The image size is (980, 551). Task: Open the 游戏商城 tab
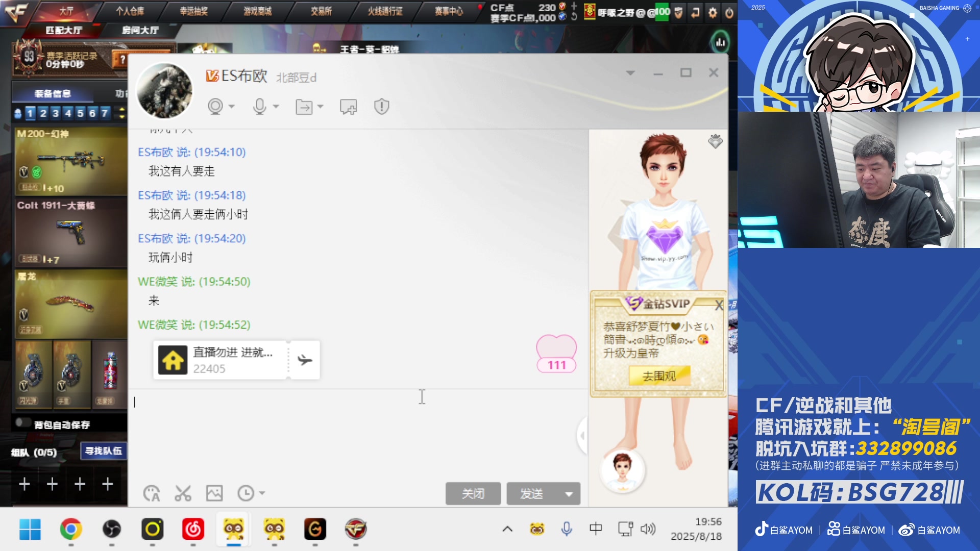coord(257,11)
